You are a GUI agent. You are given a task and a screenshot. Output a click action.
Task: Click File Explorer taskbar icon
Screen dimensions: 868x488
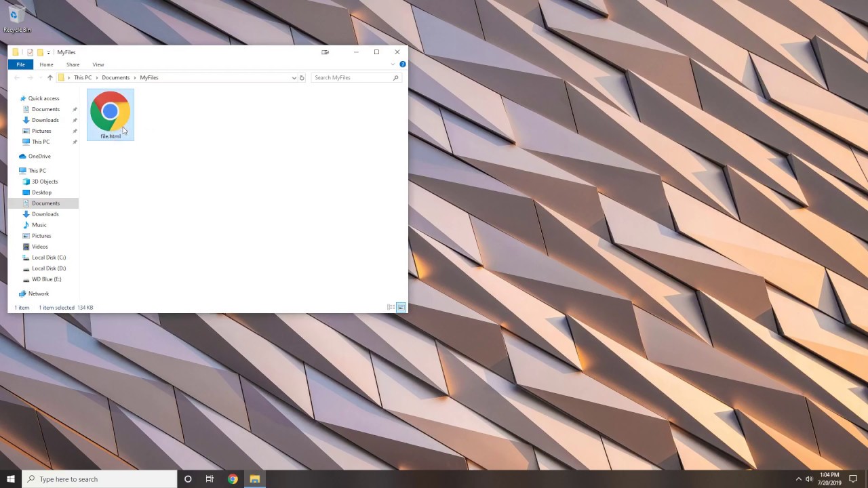click(x=255, y=479)
